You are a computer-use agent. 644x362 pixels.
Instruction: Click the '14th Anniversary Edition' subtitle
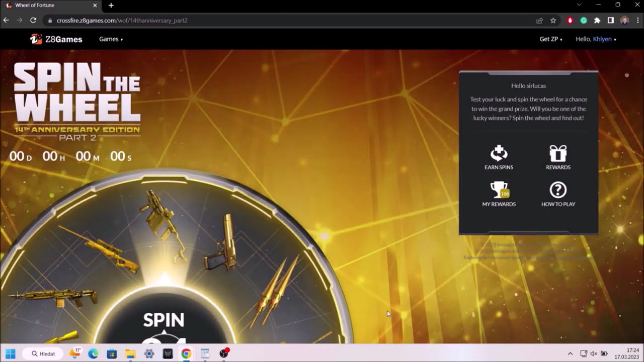point(77,129)
